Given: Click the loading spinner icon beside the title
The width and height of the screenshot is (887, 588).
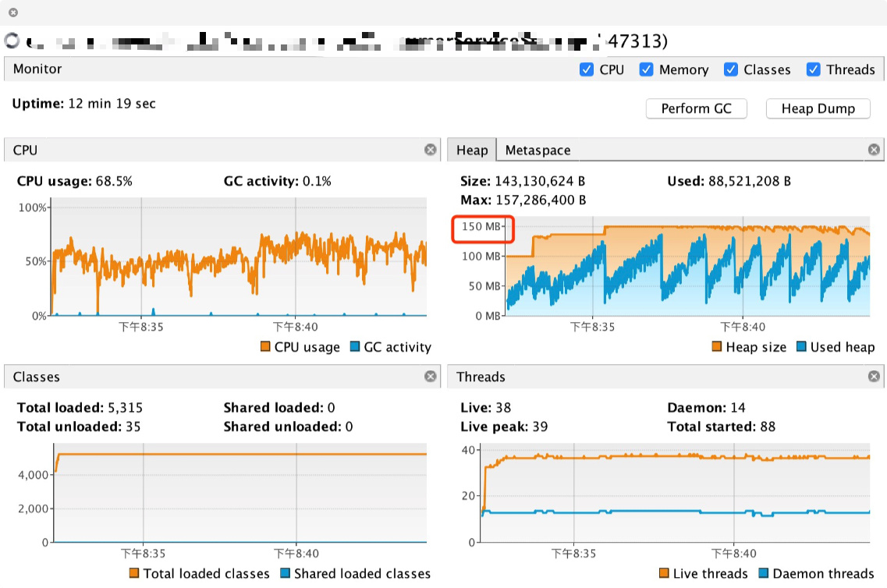Looking at the screenshot, I should 12,41.
